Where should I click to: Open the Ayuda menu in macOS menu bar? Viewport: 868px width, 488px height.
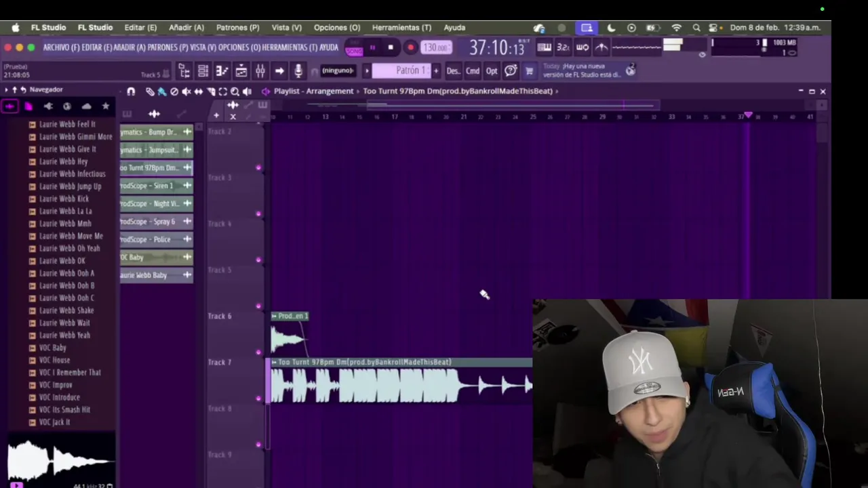pyautogui.click(x=454, y=28)
